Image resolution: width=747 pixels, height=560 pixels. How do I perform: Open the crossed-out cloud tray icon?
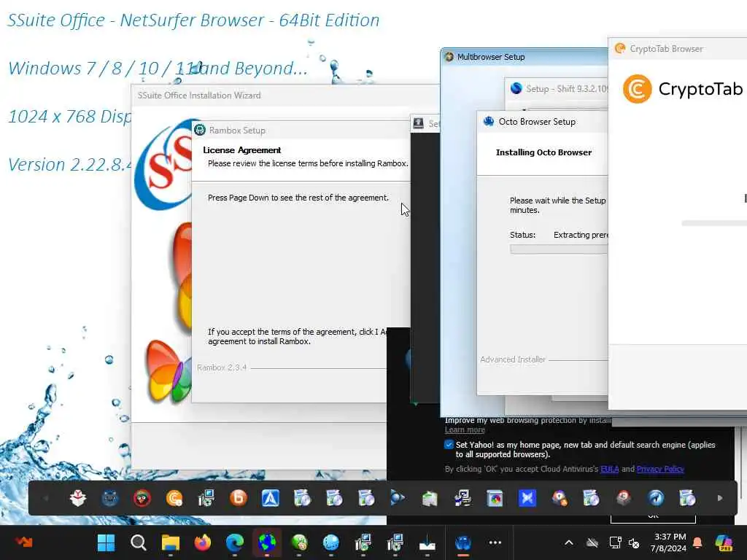(x=592, y=542)
